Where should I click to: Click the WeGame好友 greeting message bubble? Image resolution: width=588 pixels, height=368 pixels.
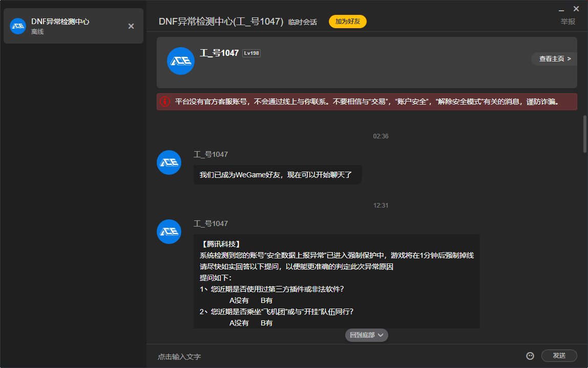pos(278,175)
